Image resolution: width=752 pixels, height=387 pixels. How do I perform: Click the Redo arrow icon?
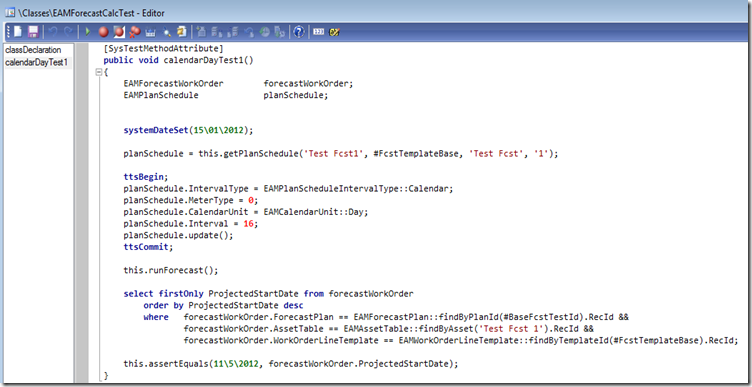69,32
